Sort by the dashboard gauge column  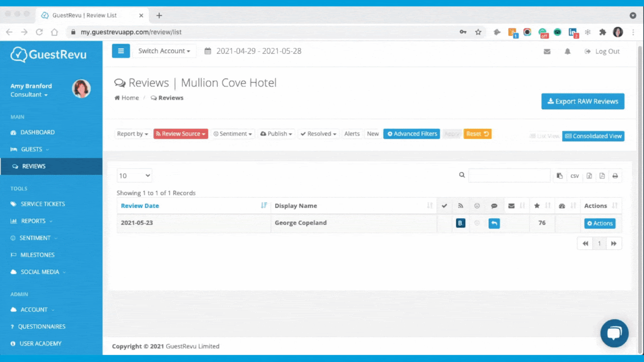point(568,206)
